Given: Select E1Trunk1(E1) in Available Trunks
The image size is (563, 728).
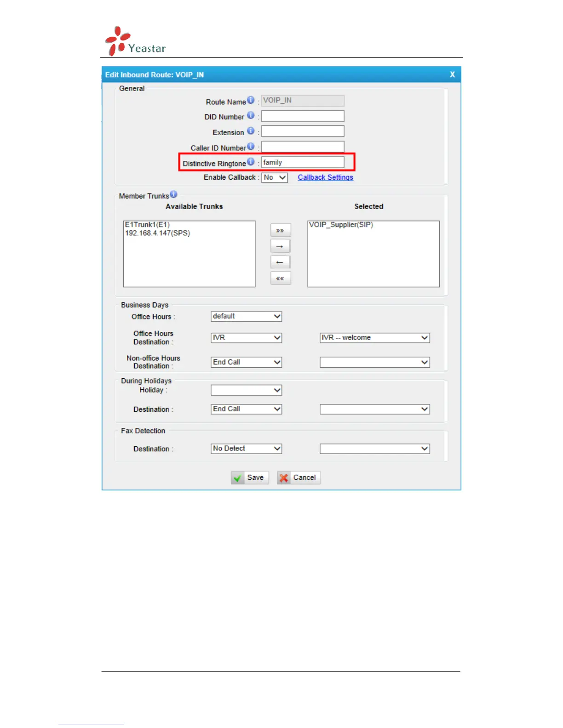Looking at the screenshot, I should [x=148, y=225].
